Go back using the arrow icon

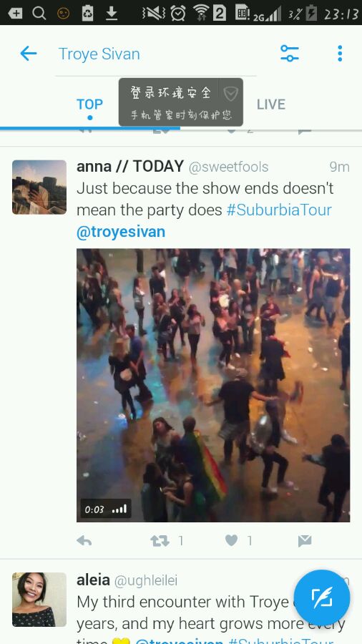(x=29, y=54)
